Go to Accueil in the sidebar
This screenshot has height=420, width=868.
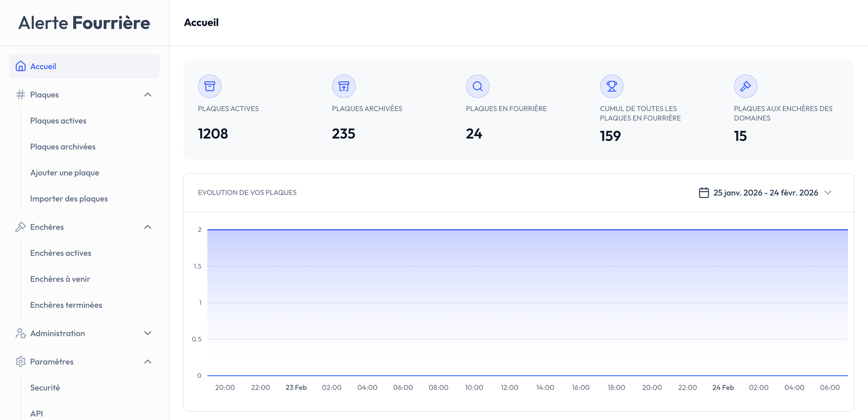coord(43,66)
